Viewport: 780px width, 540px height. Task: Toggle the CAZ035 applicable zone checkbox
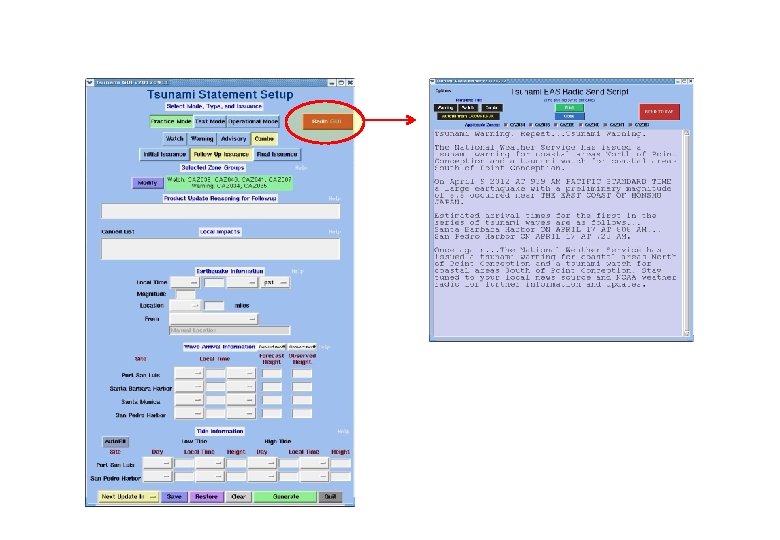[x=531, y=125]
